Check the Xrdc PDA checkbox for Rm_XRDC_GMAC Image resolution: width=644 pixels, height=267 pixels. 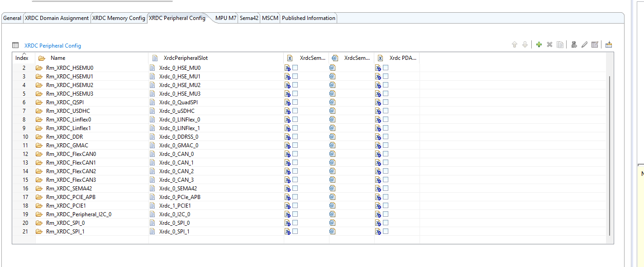tap(385, 145)
